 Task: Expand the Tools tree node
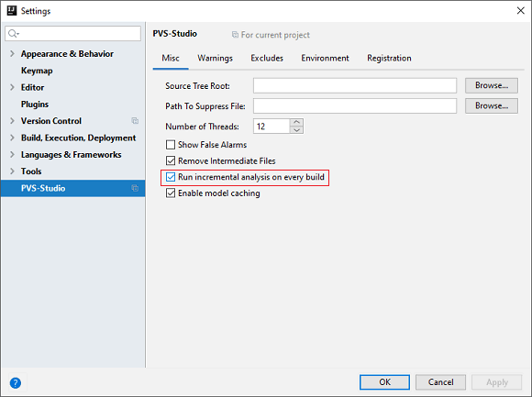click(12, 171)
